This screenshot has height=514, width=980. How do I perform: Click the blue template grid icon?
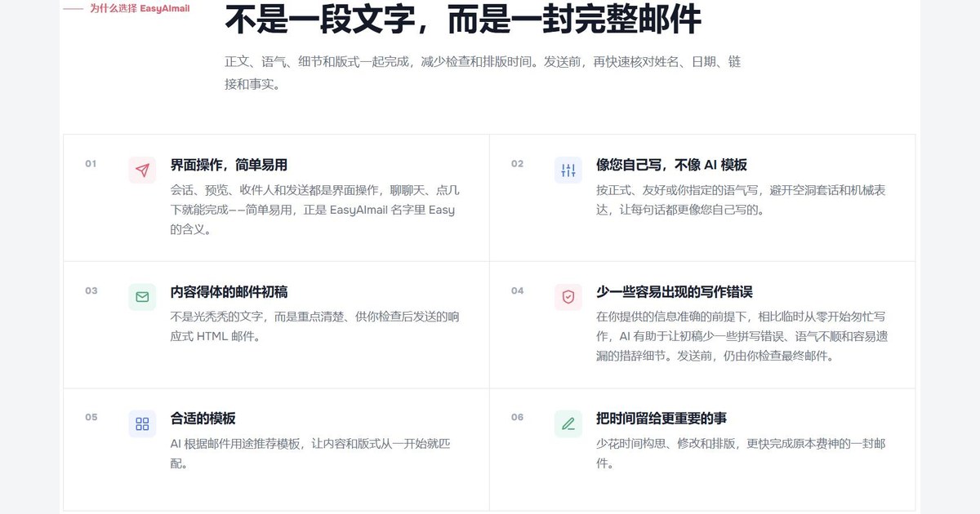(142, 423)
